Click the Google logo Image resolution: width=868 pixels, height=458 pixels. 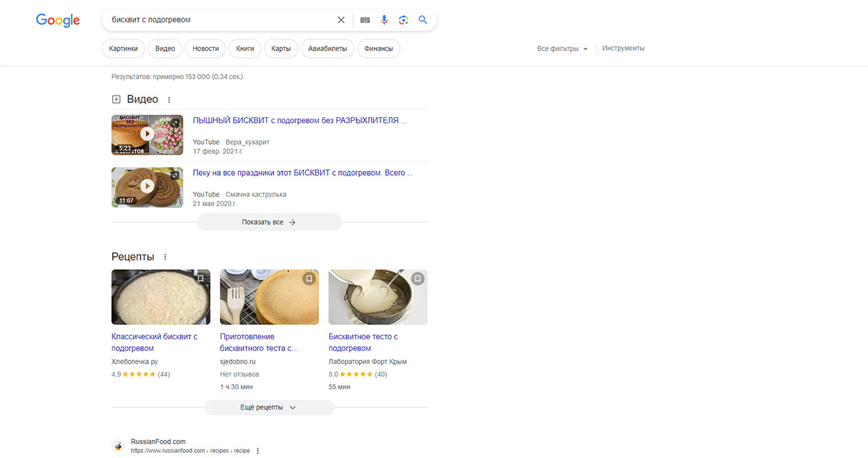58,20
